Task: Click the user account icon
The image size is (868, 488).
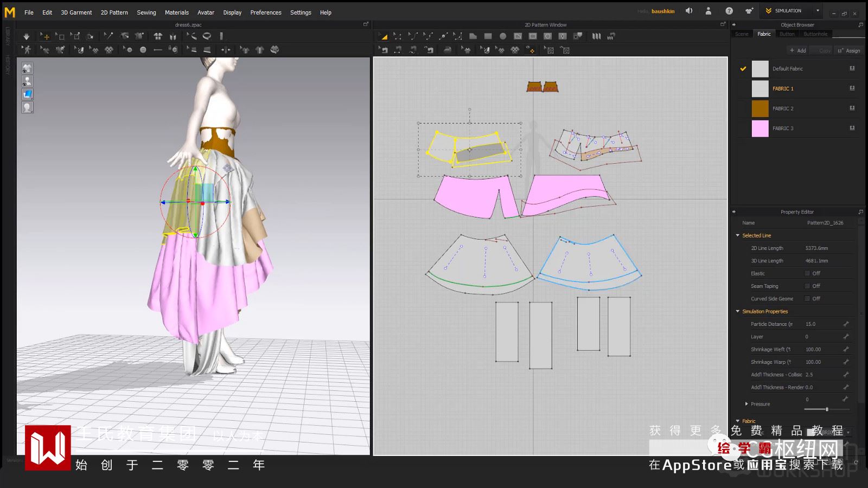Action: click(708, 11)
